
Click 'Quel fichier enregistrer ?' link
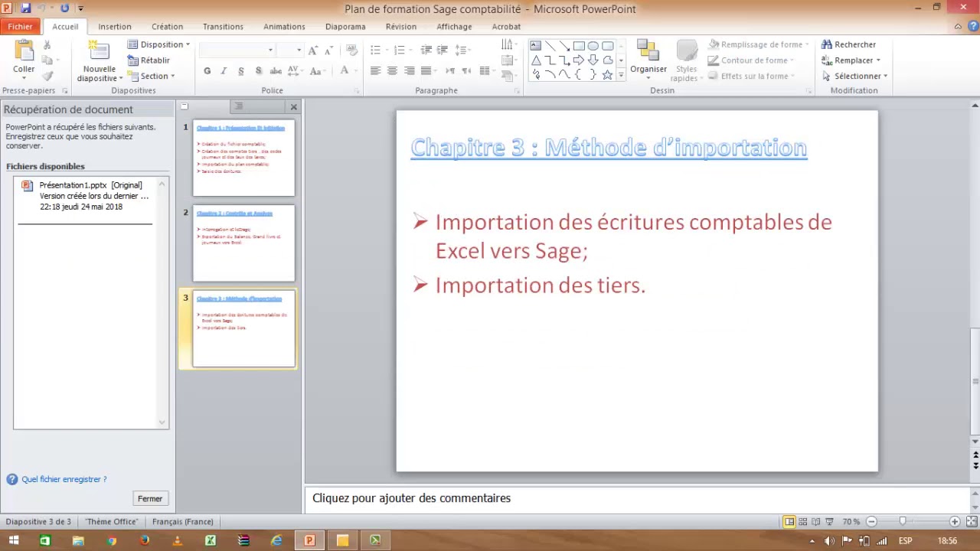(x=64, y=479)
